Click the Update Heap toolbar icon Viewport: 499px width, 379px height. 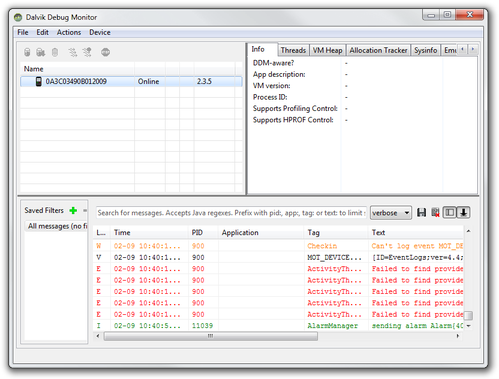[27, 52]
